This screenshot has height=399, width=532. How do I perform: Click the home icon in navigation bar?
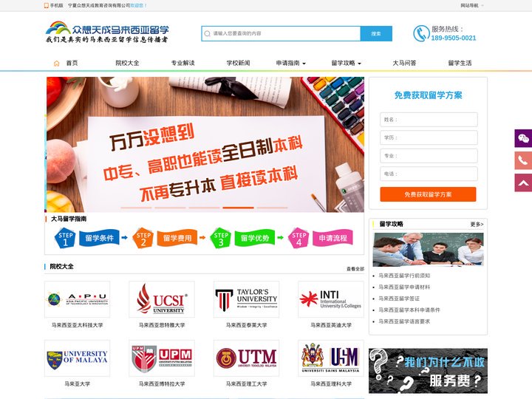point(57,63)
